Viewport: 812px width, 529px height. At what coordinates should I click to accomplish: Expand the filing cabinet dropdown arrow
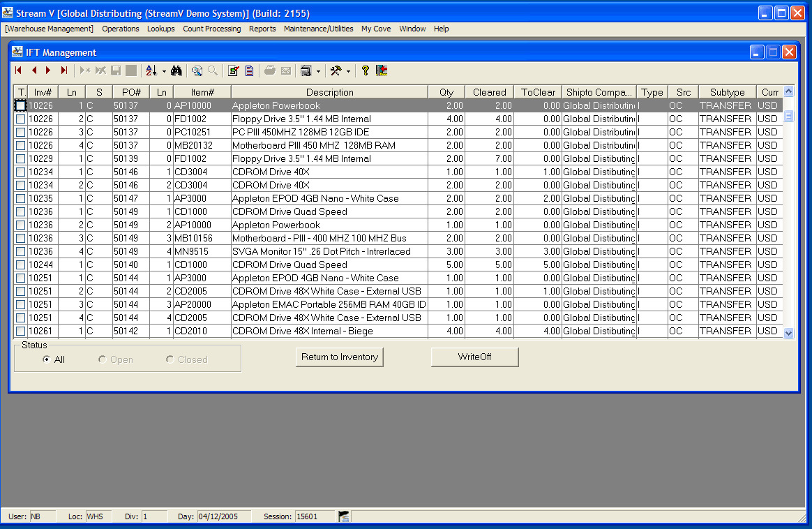319,71
